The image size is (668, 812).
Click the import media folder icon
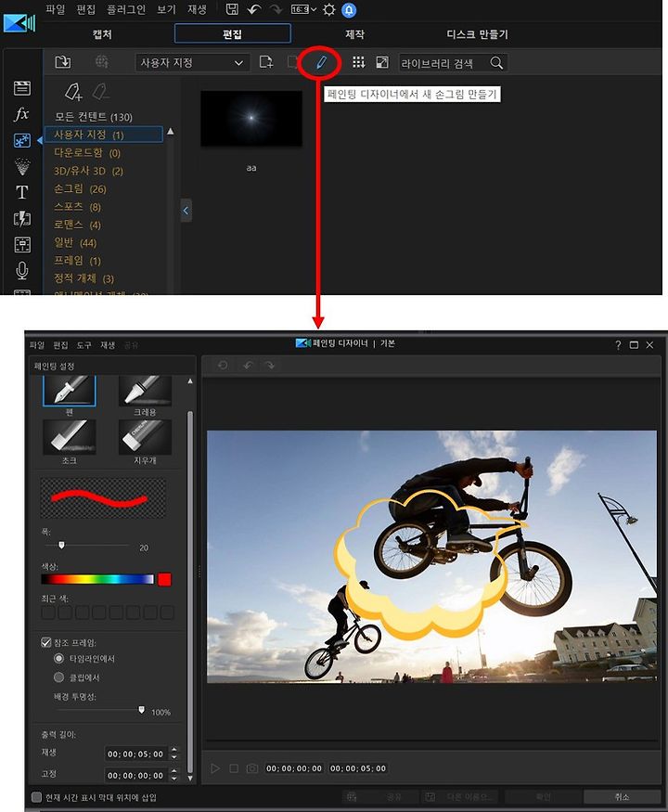[63, 62]
